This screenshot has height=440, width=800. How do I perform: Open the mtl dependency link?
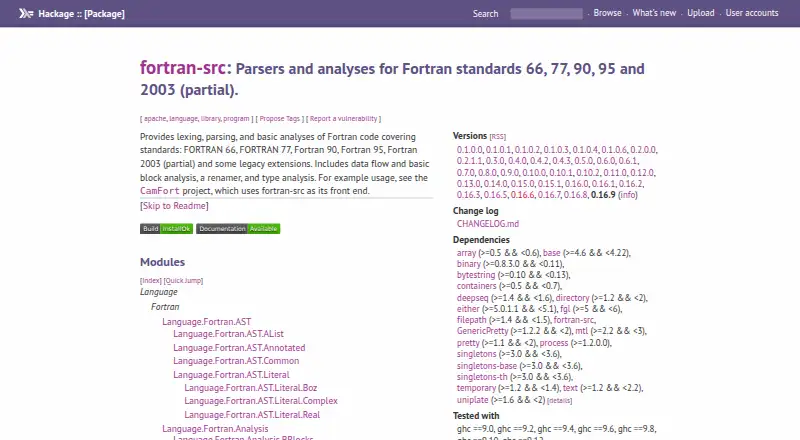[582, 331]
